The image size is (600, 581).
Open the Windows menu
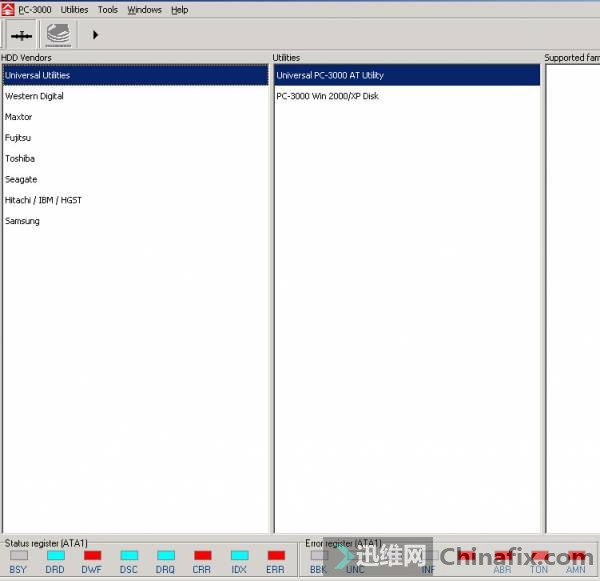tap(144, 10)
